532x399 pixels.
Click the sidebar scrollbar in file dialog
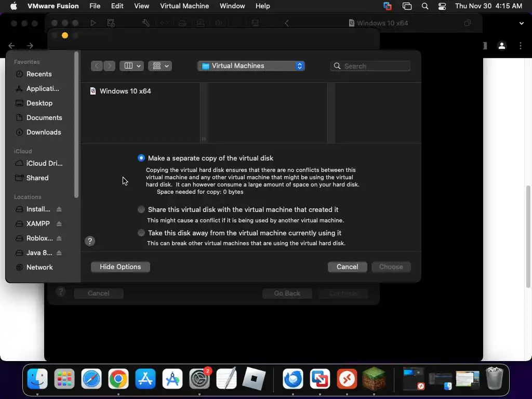click(x=76, y=125)
